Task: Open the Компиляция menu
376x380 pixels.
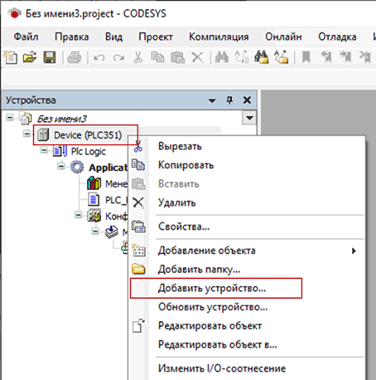Action: coord(219,36)
